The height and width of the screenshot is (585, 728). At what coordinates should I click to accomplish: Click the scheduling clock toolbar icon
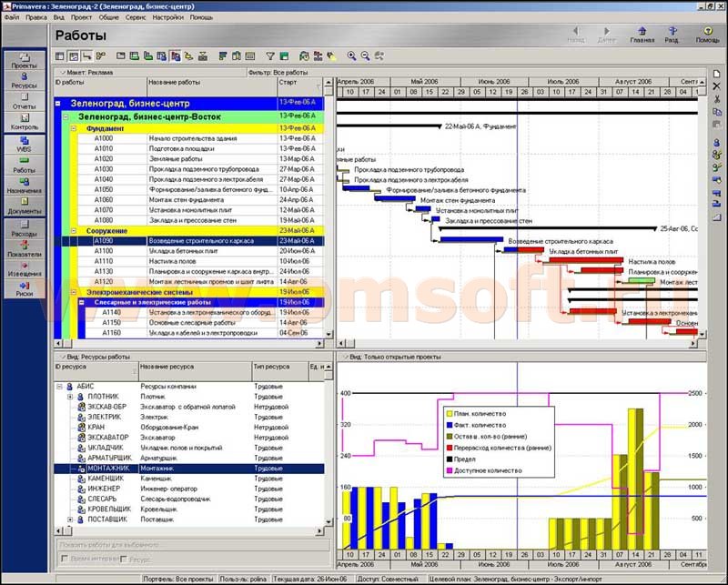(x=304, y=56)
